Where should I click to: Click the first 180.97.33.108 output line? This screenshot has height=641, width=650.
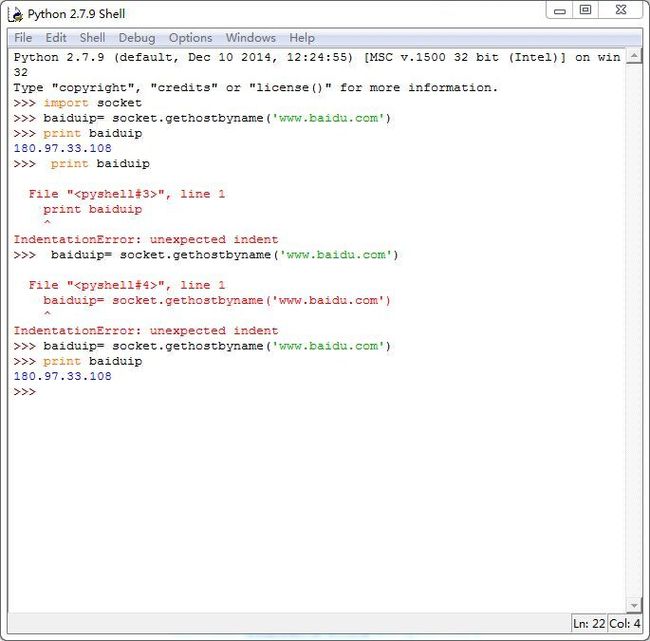63,148
